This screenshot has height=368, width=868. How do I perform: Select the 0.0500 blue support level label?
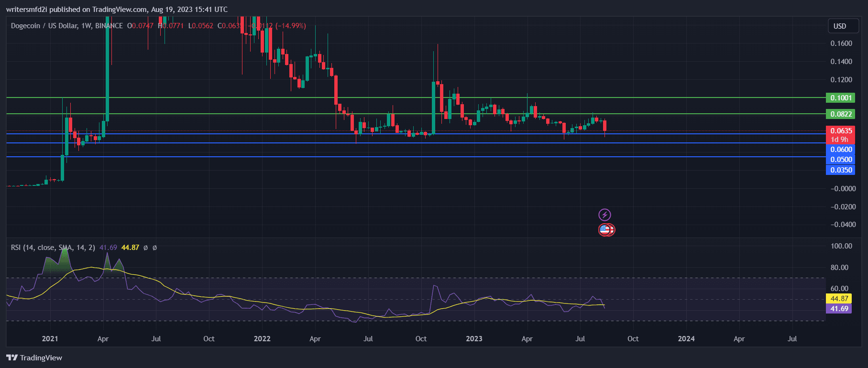tap(840, 160)
